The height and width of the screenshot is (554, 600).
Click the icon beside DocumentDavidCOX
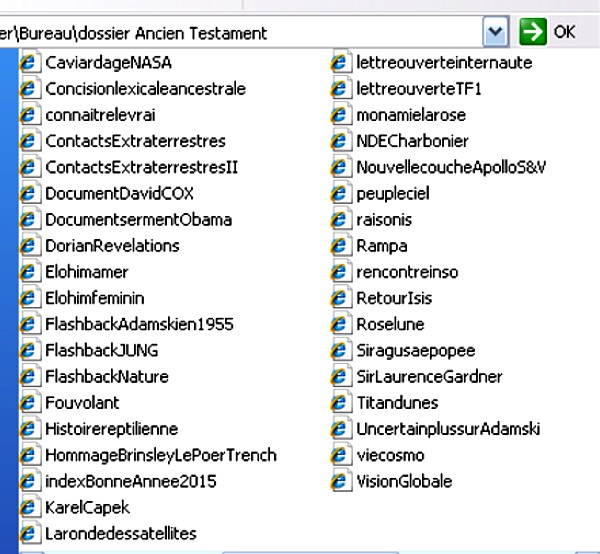click(x=30, y=193)
